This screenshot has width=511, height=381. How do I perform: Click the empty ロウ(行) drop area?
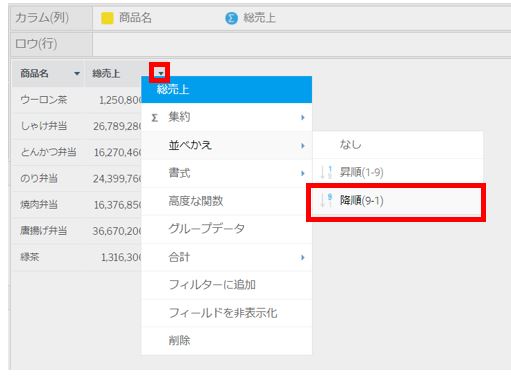[x=302, y=44]
